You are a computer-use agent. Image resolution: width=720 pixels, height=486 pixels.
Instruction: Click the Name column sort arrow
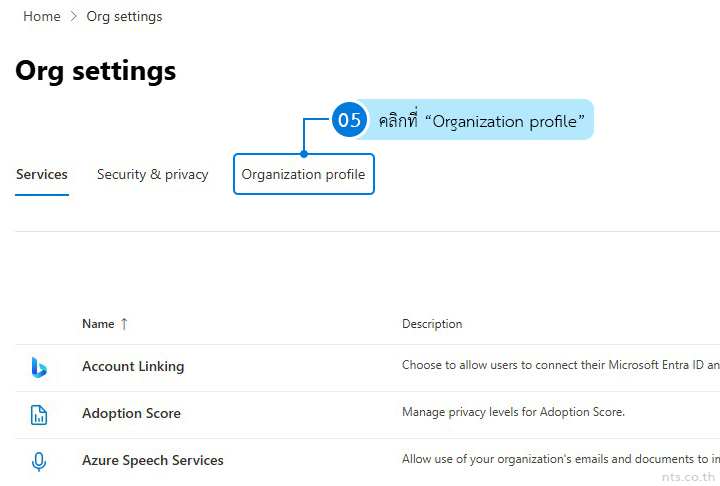point(124,324)
